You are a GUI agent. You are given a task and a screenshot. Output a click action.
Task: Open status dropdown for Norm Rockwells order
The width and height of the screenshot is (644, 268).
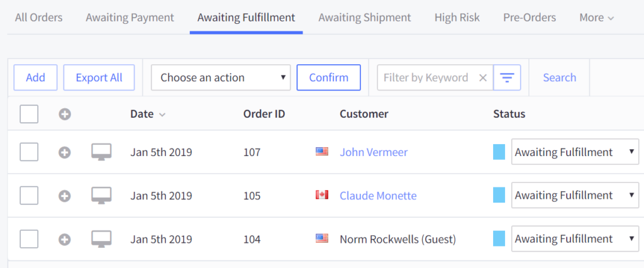[575, 239]
